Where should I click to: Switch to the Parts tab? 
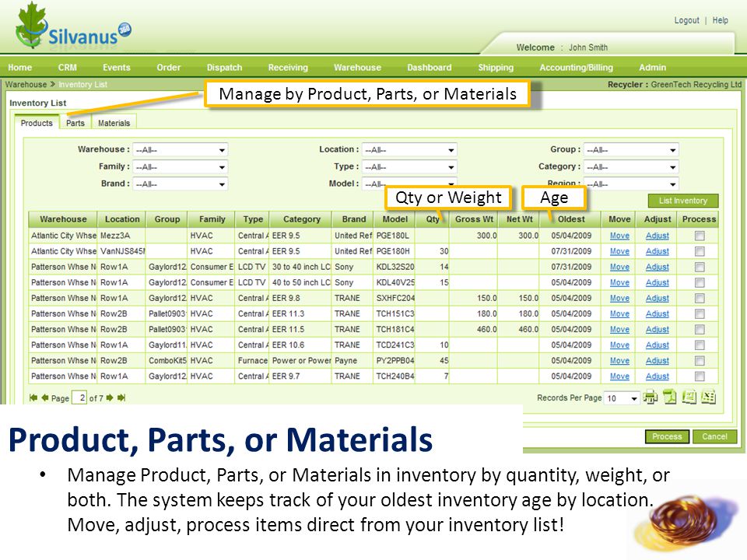(75, 123)
